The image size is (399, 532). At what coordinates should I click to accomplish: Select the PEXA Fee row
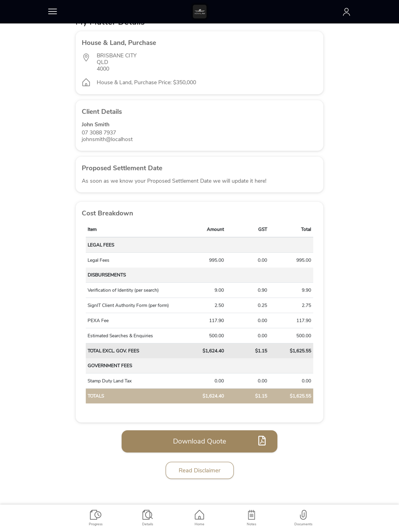[x=199, y=320]
